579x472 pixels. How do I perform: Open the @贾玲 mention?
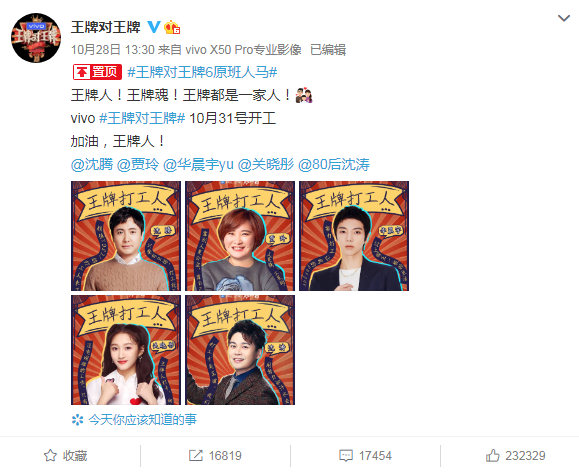(x=138, y=164)
